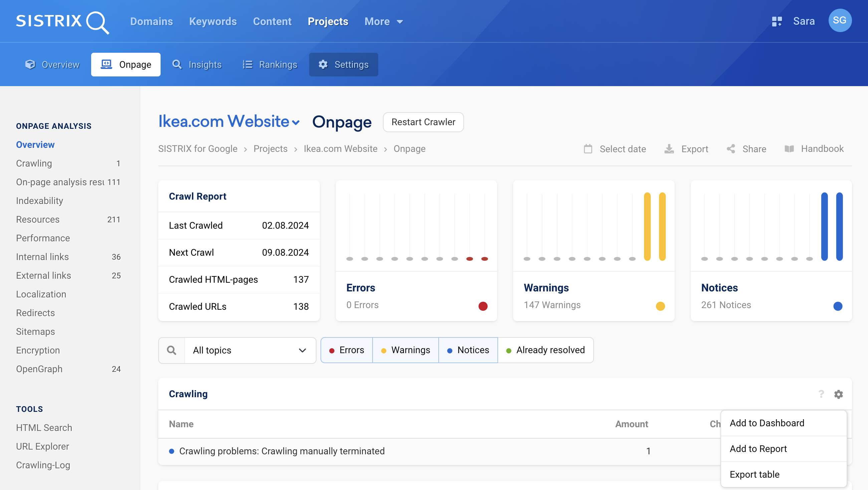868x490 pixels.
Task: Open the Warnings card title
Action: pyautogui.click(x=546, y=288)
